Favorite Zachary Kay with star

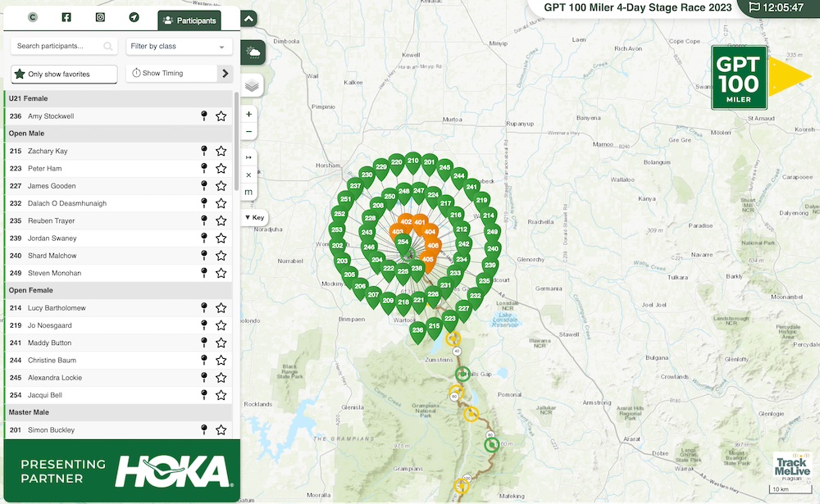coord(221,152)
